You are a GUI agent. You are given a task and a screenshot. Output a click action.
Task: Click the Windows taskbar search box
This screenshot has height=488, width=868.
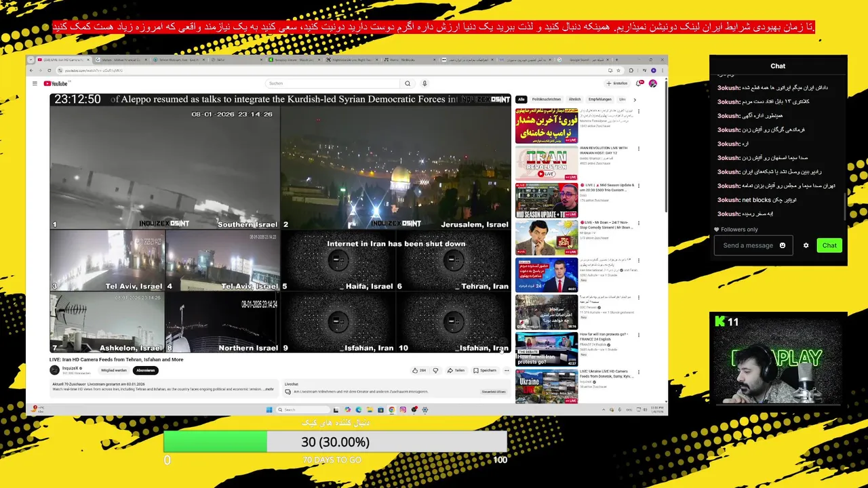303,409
